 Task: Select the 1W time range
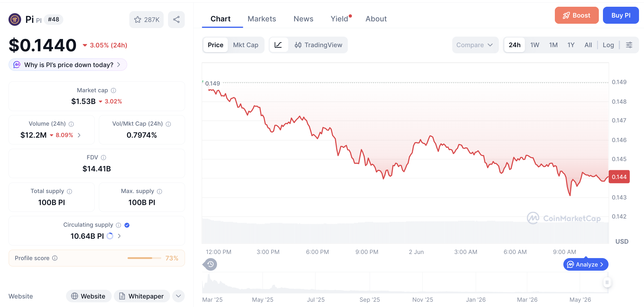pyautogui.click(x=535, y=45)
